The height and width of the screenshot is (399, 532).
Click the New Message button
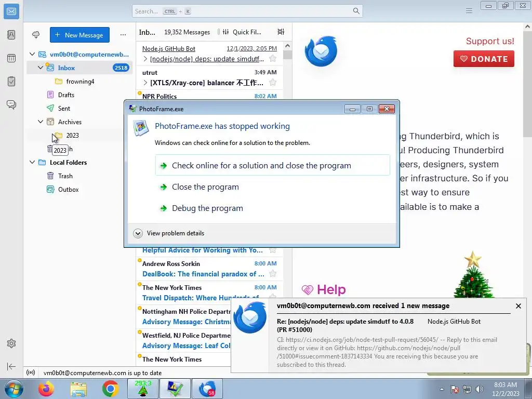pos(79,35)
